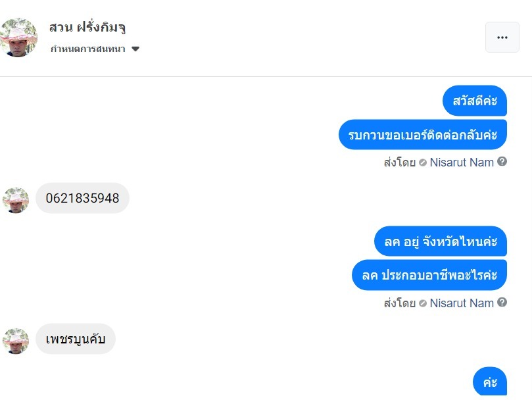Click the avatar beside the เพชรบูนคับ message
This screenshot has height=400, width=532.
pyautogui.click(x=16, y=341)
